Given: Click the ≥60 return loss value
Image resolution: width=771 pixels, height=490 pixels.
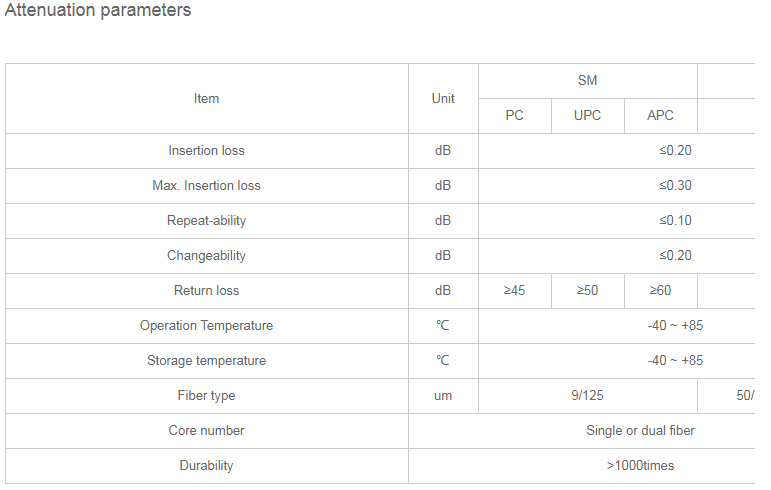Looking at the screenshot, I should coord(660,290).
